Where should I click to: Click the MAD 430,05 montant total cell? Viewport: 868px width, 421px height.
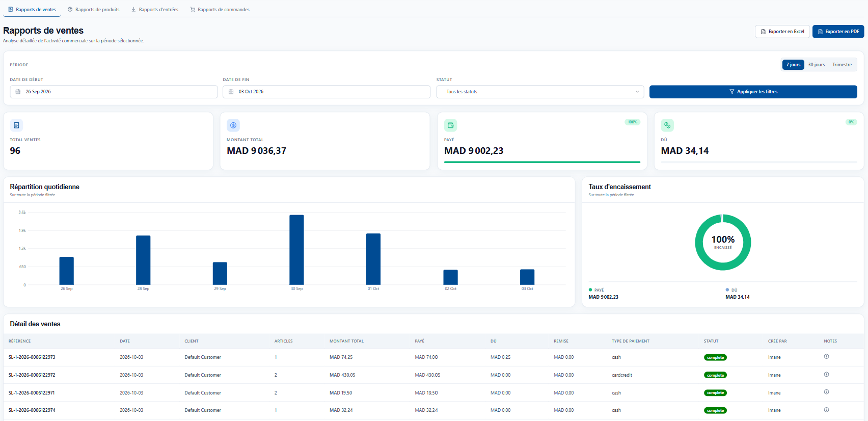pyautogui.click(x=342, y=375)
